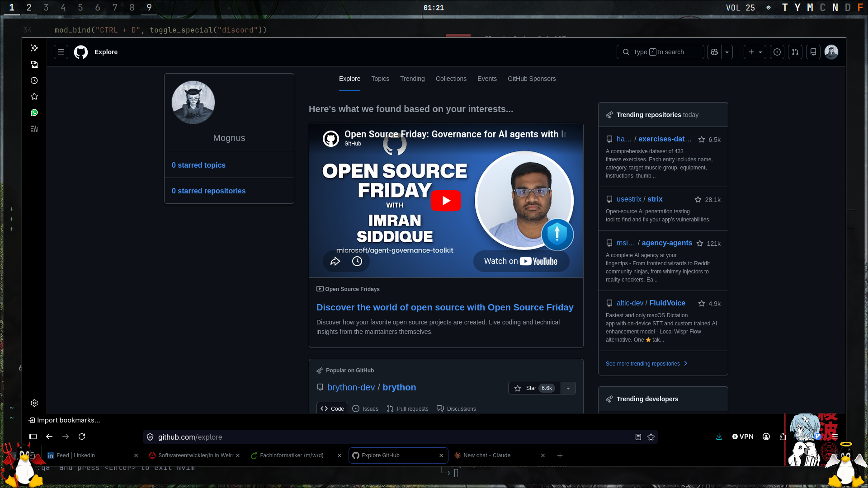Screen dimensions: 868x488
Task: Bookmark this page with the address bar star
Action: point(651,437)
